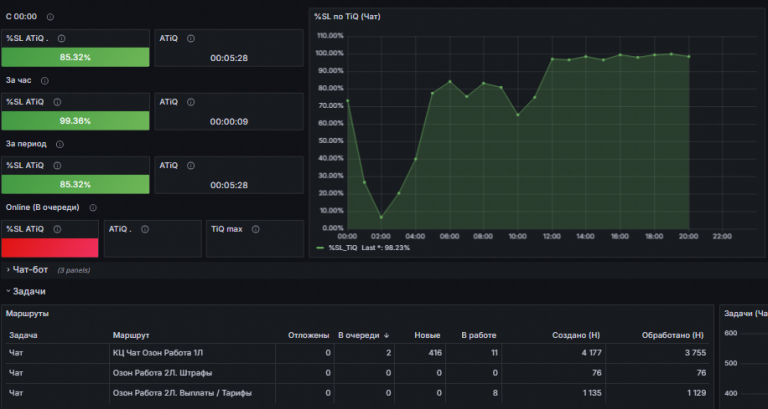Viewport: 768px width, 409px height.
Task: Click sort arrow in "В очереди" column header
Action: [x=386, y=336]
